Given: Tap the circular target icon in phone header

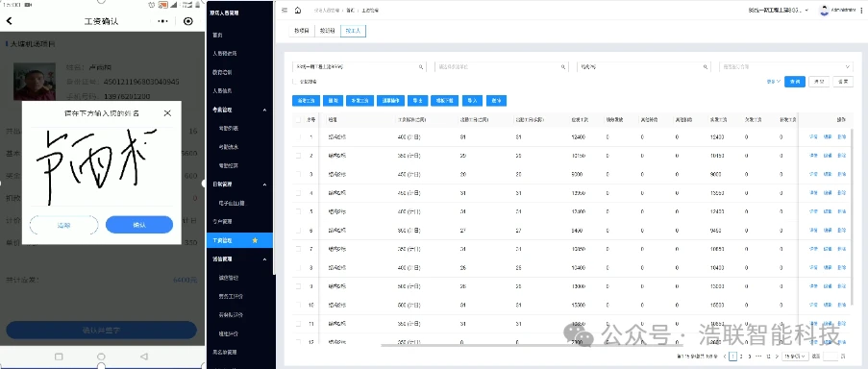Looking at the screenshot, I should tap(188, 21).
